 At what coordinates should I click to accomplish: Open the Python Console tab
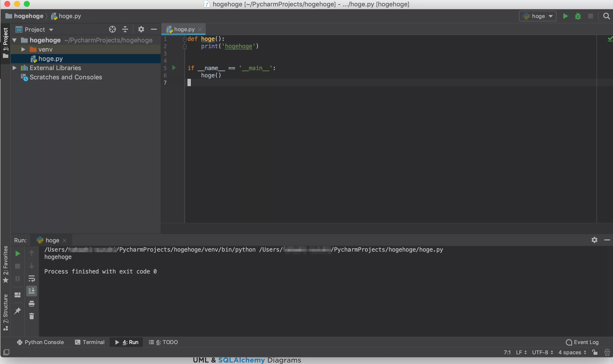pyautogui.click(x=40, y=342)
